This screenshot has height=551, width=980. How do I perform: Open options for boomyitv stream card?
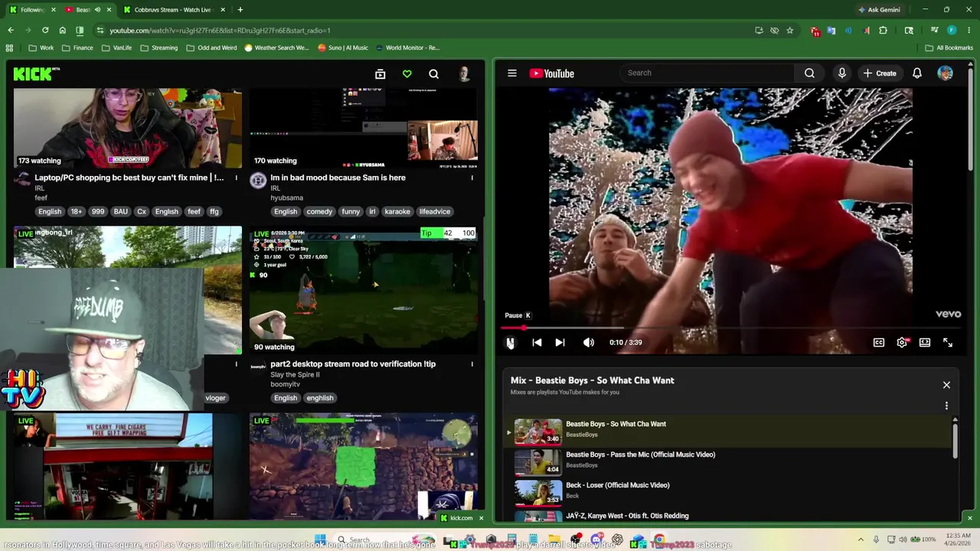tap(472, 364)
